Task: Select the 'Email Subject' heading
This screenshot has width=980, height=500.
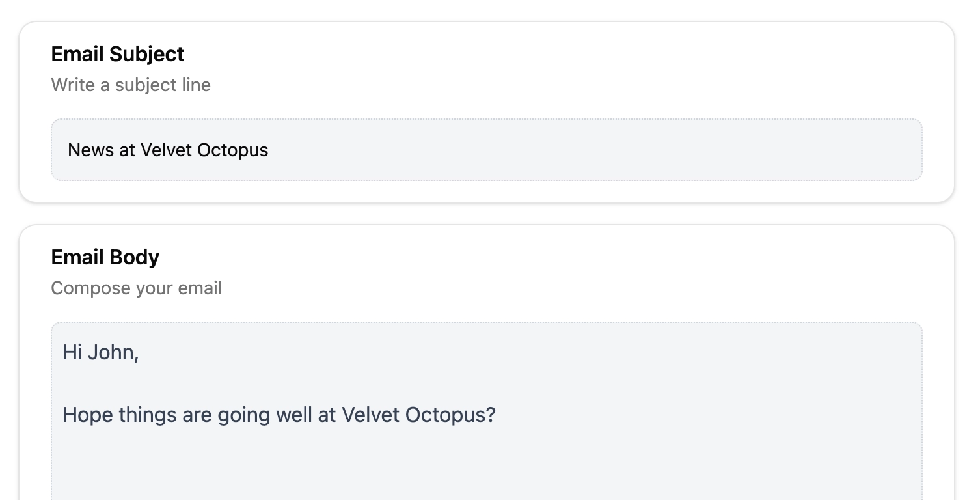Action: 118,54
